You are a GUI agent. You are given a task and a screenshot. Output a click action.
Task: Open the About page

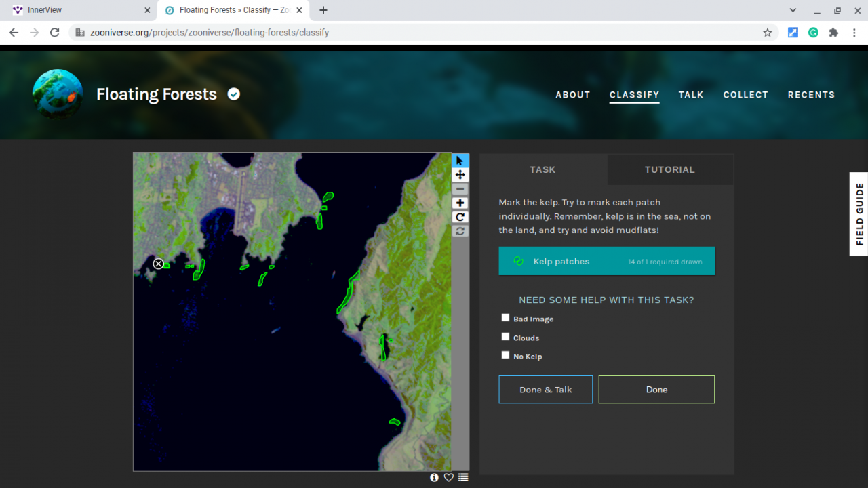(573, 95)
